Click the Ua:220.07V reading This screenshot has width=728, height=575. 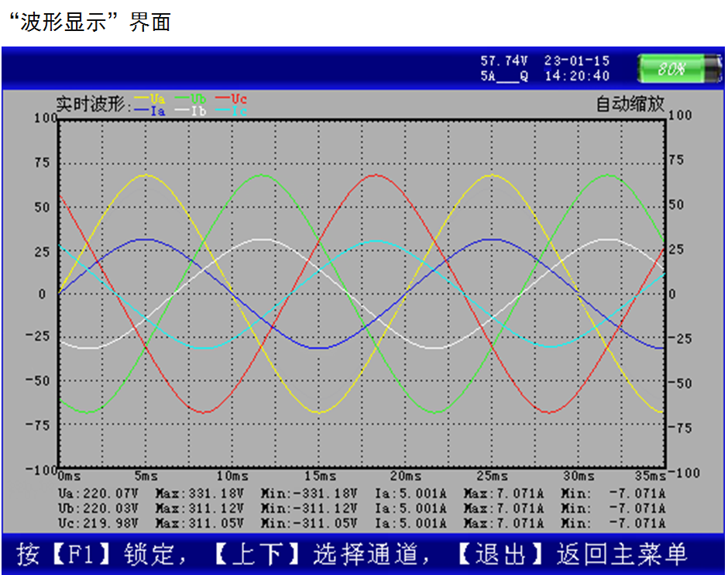(x=98, y=493)
